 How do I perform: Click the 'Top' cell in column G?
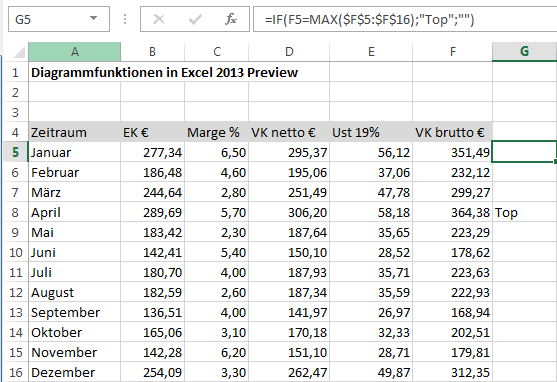[524, 212]
